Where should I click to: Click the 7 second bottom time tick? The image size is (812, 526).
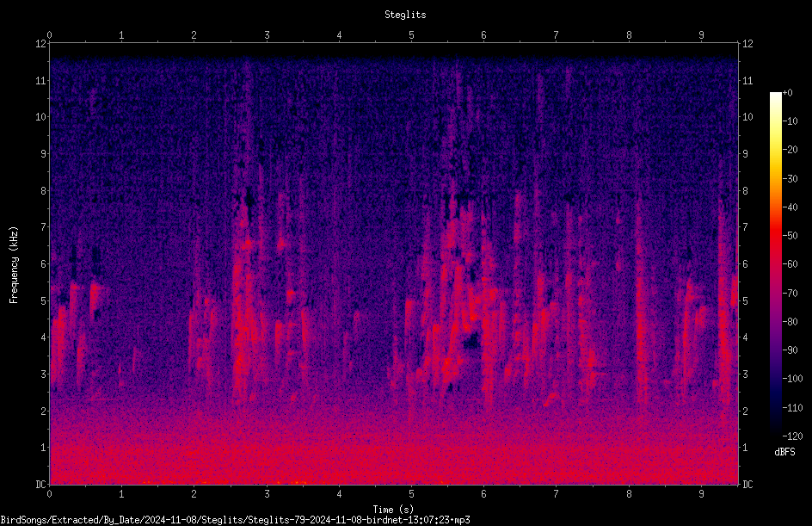click(556, 494)
